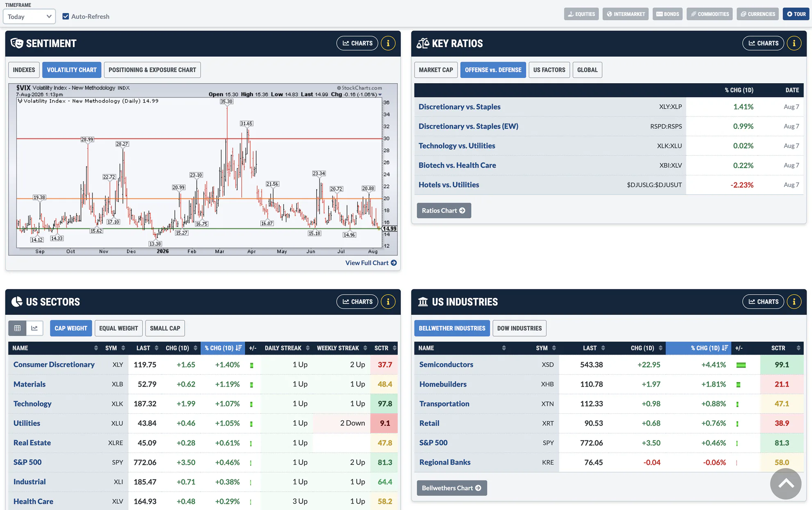Screen dimensions: 812x510
Task: Open the Materials sector link
Action: [29, 384]
